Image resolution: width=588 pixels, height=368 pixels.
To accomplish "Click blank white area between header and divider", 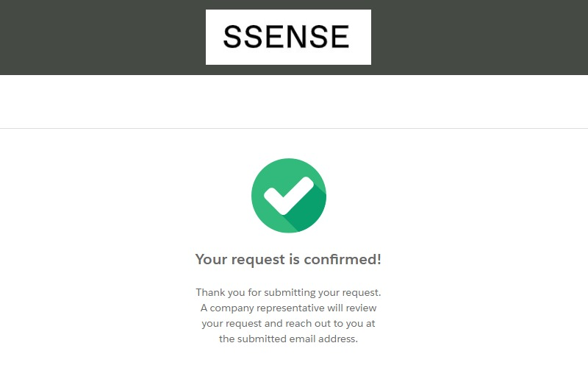I will pyautogui.click(x=294, y=102).
